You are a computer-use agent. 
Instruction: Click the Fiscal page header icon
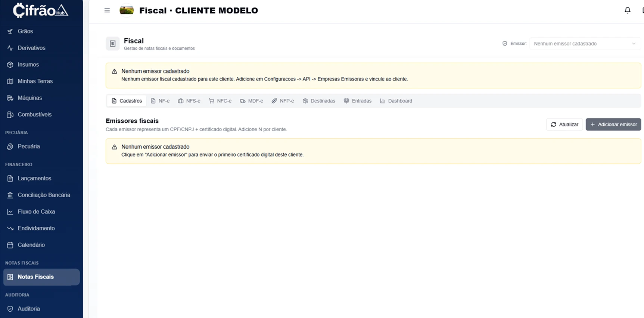click(x=113, y=44)
